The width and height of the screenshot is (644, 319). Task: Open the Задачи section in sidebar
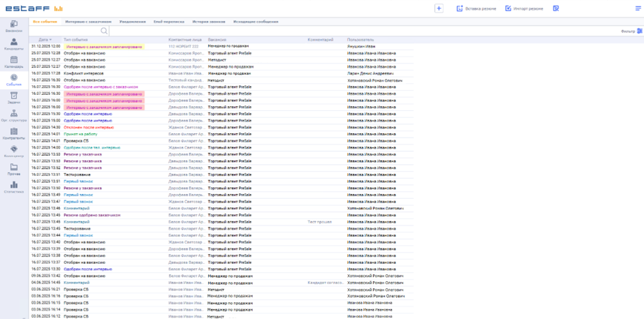[14, 98]
